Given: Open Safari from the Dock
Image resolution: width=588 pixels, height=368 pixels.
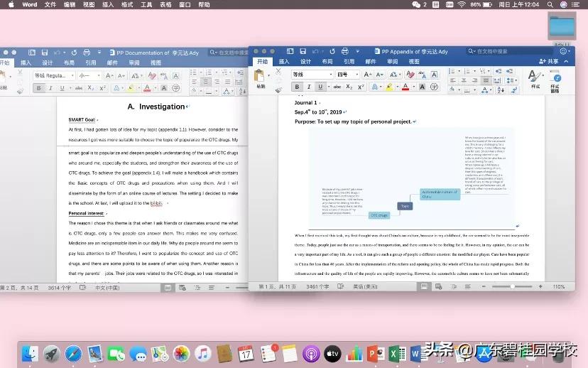Looking at the screenshot, I should 73,354.
